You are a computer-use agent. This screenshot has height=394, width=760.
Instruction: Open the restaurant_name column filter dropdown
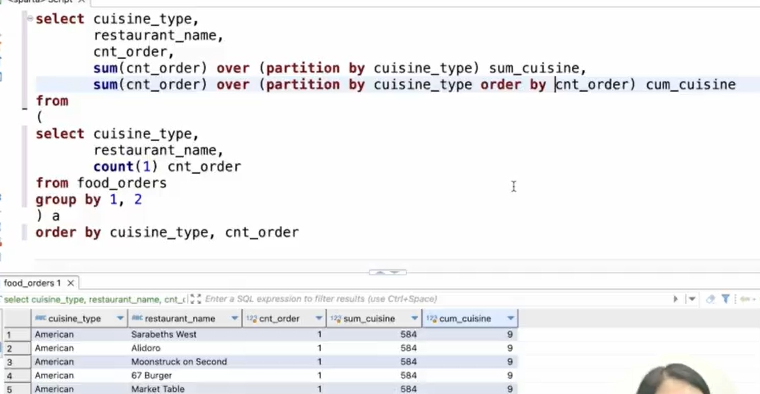(235, 318)
